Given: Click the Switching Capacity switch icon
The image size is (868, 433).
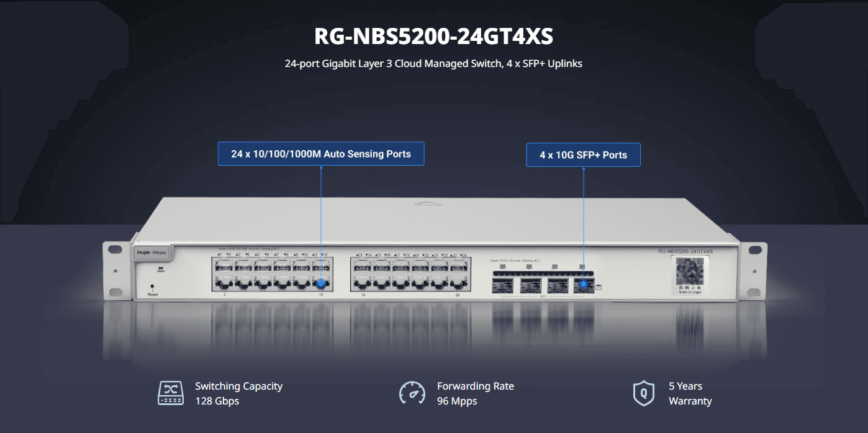Looking at the screenshot, I should (x=171, y=393).
